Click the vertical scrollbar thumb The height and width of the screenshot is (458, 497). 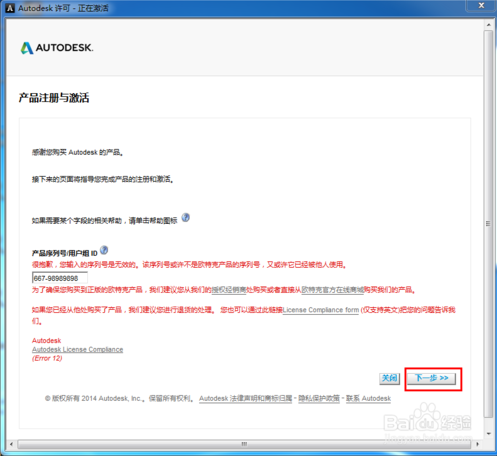(489, 224)
